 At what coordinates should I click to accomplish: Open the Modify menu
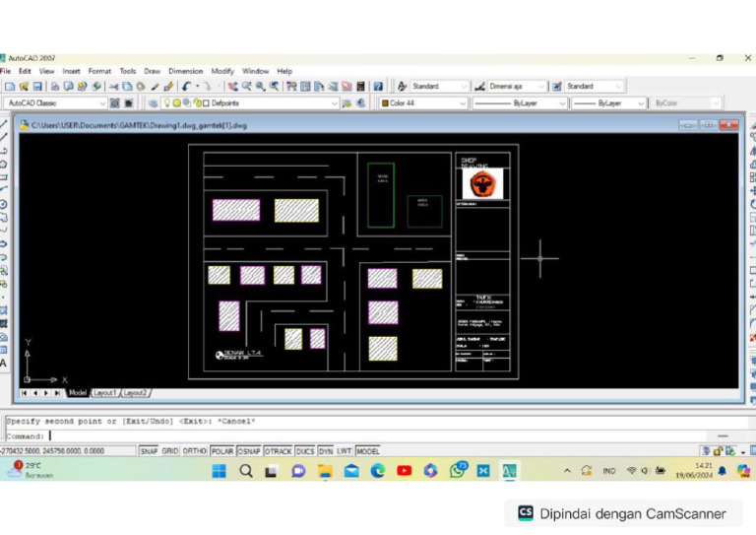(222, 71)
